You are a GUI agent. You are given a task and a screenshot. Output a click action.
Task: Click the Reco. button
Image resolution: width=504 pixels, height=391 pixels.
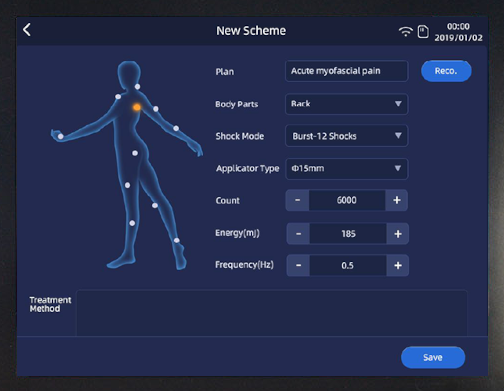[x=446, y=71]
